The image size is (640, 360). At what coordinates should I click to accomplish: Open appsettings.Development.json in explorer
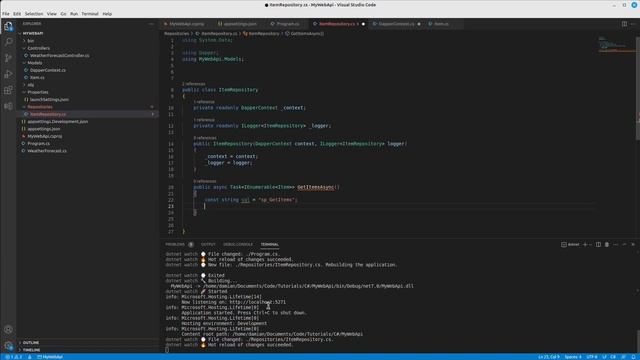pyautogui.click(x=88, y=122)
